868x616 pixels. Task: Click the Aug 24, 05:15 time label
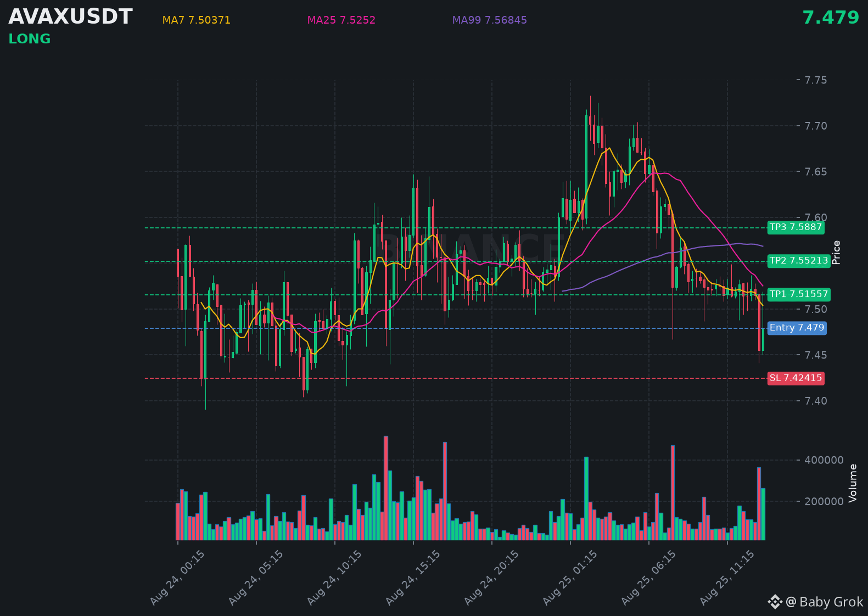(256, 578)
